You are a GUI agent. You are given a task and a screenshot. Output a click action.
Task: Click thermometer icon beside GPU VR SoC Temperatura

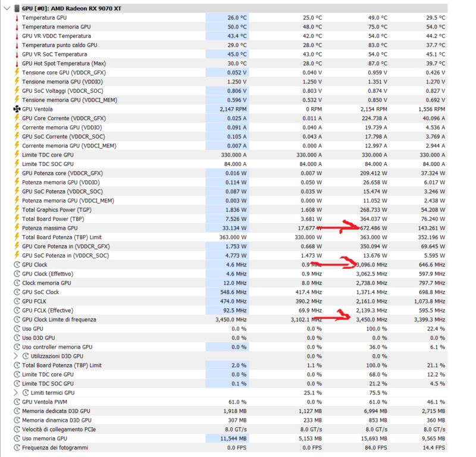coord(17,54)
